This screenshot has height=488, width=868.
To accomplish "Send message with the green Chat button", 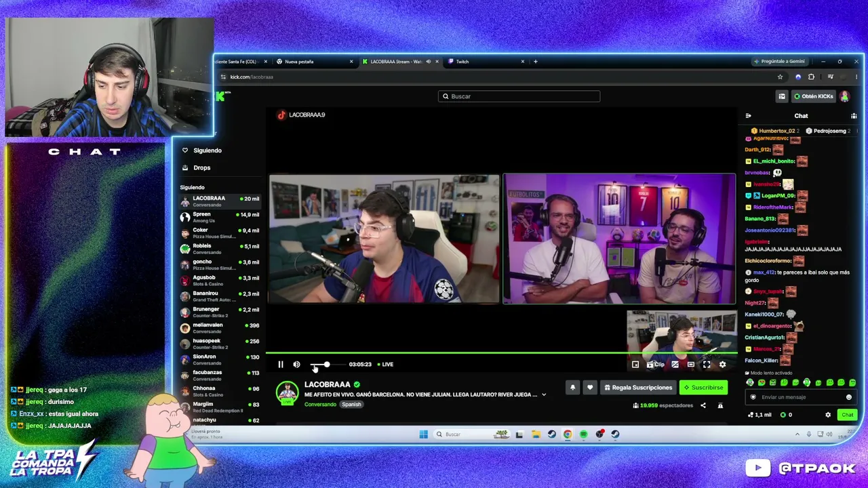I will [847, 415].
